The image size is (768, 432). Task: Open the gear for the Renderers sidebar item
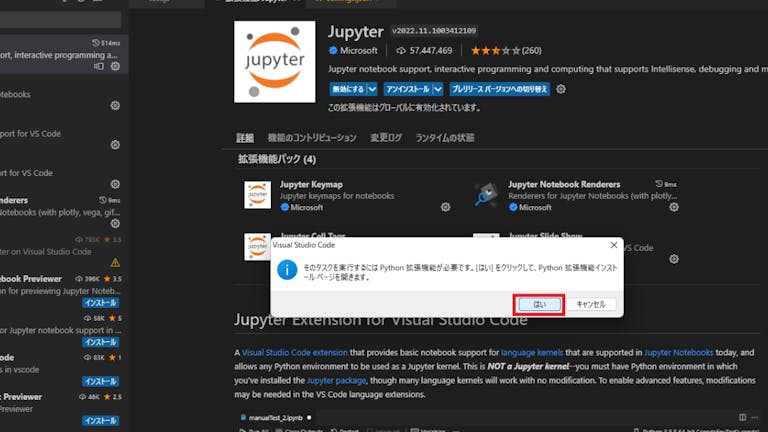115,223
